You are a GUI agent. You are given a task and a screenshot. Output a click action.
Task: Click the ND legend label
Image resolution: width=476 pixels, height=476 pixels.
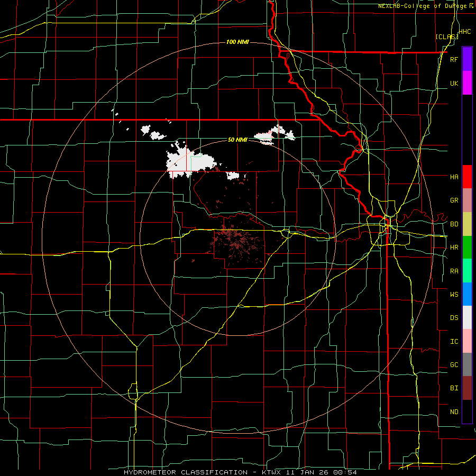coord(454,412)
